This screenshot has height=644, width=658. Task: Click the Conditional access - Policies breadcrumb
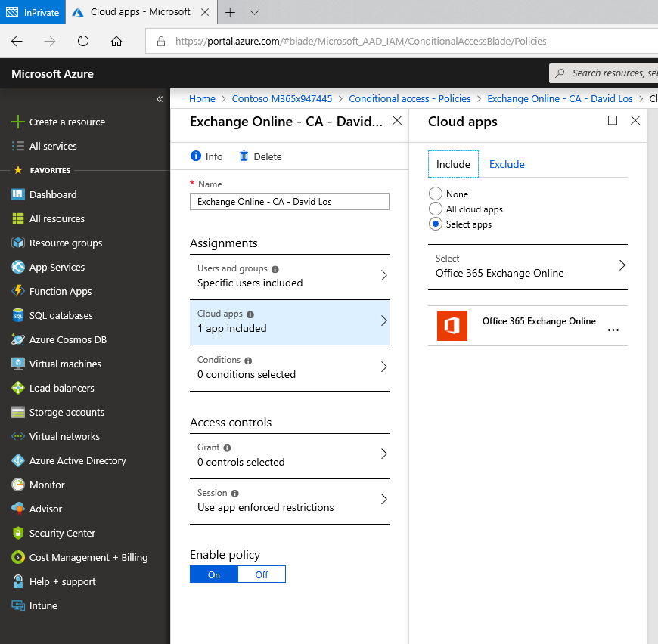[410, 98]
